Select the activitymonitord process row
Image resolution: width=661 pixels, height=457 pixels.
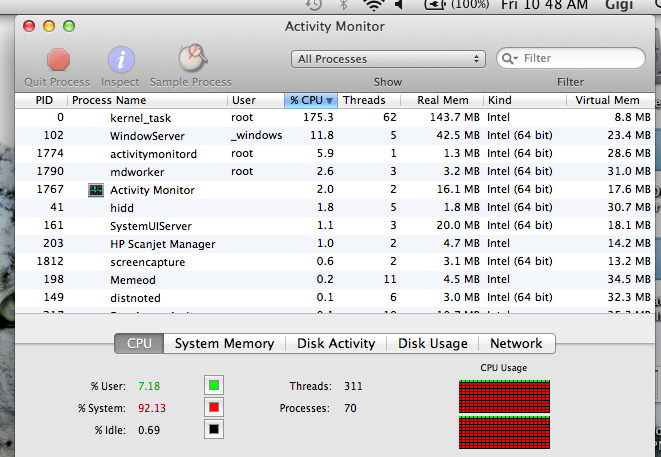[335, 153]
